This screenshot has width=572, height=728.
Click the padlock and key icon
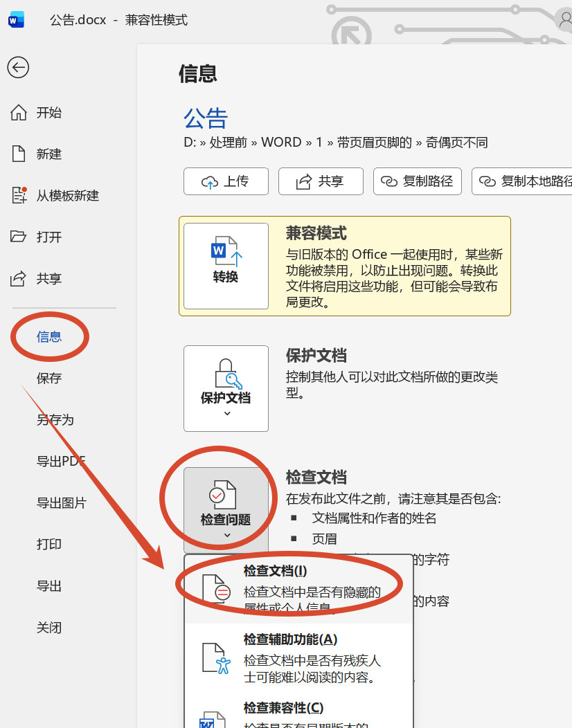[x=227, y=374]
